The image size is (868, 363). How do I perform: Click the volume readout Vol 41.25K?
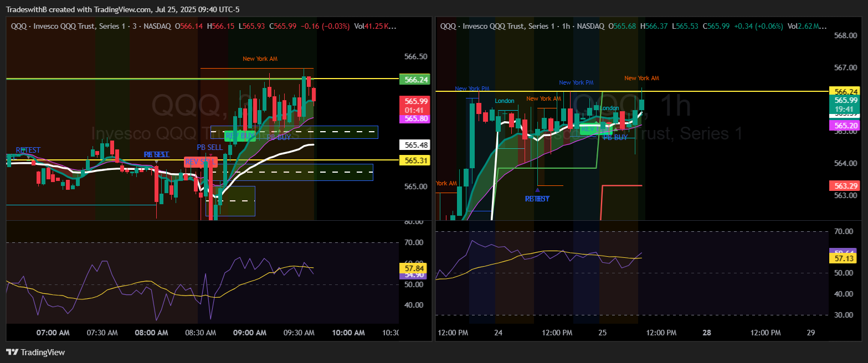click(374, 26)
